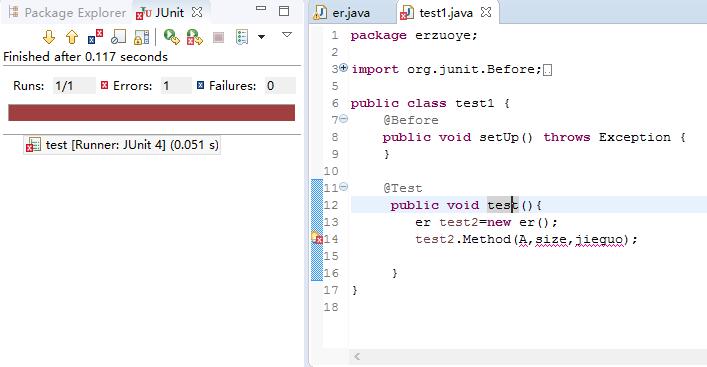Screen dimensions: 707x367
Task: Close the test1.java editor tab
Action: click(x=486, y=12)
